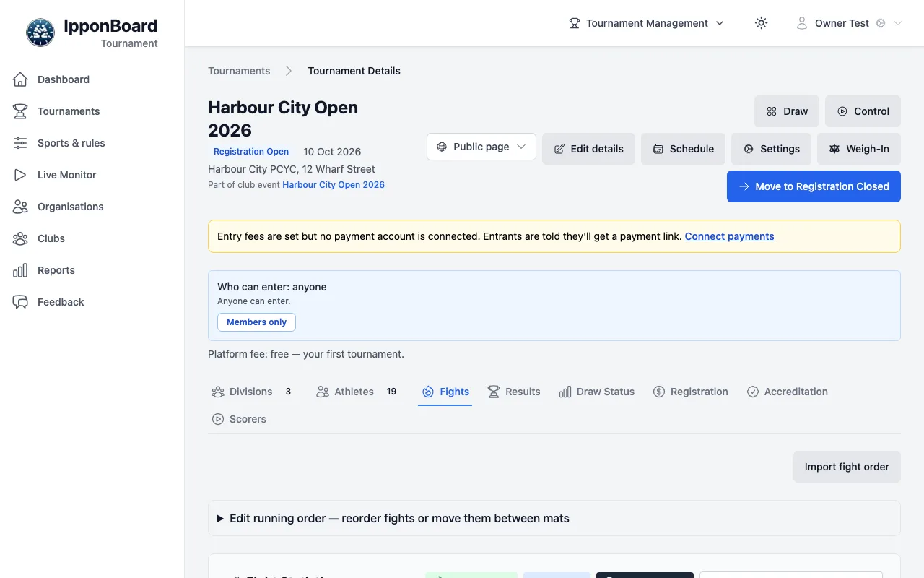This screenshot has width=924, height=578.
Task: Open Sports & rules via the sliders icon
Action: (x=20, y=143)
